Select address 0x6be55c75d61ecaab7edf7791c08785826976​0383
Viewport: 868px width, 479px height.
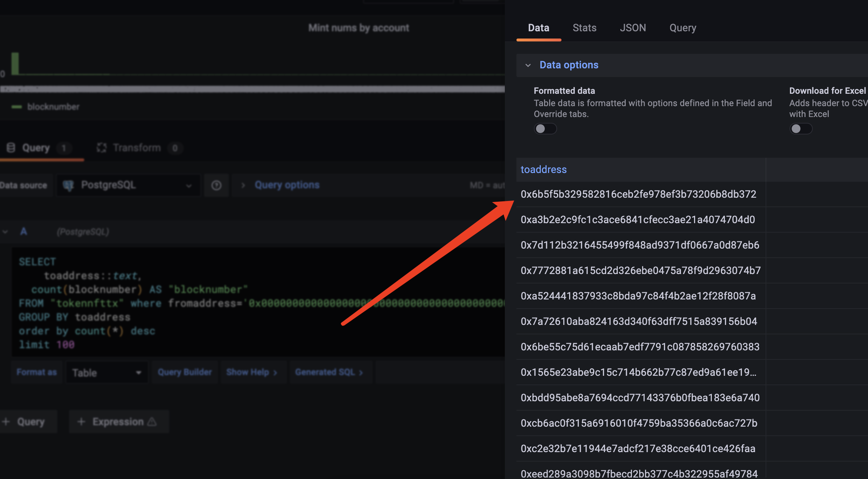[x=640, y=347]
